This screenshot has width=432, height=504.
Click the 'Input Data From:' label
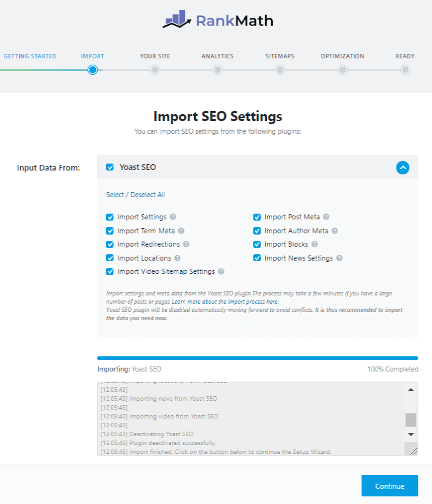tap(48, 168)
